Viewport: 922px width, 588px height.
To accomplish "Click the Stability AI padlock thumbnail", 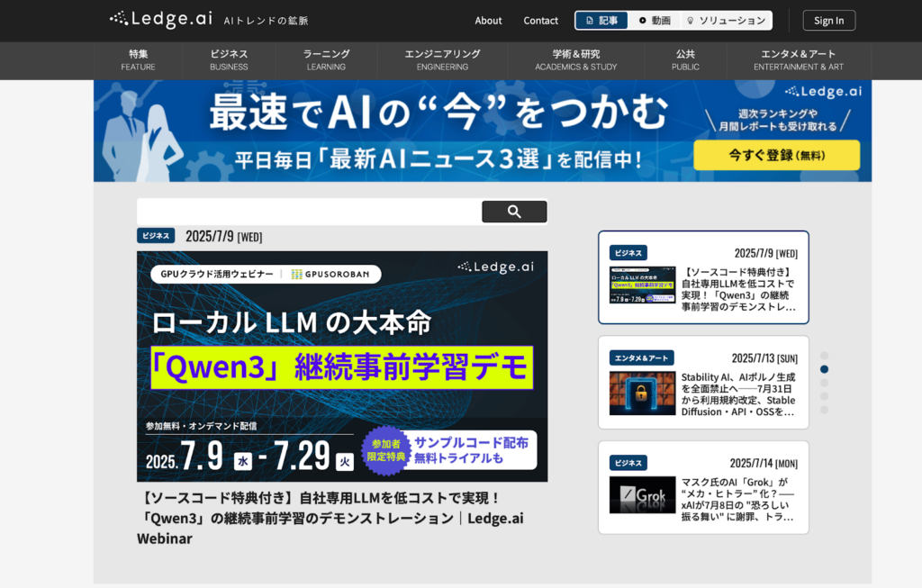I will click(x=642, y=394).
